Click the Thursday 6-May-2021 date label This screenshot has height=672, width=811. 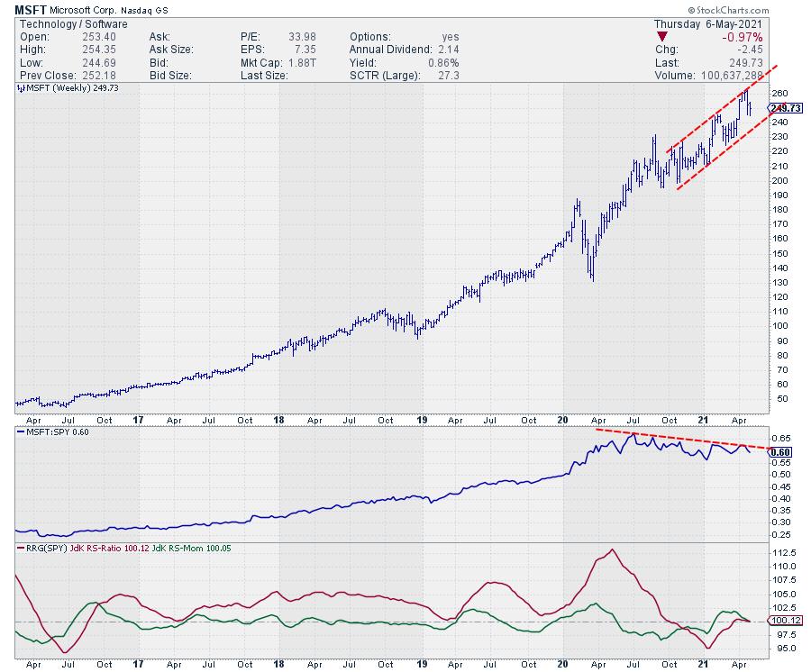707,24
